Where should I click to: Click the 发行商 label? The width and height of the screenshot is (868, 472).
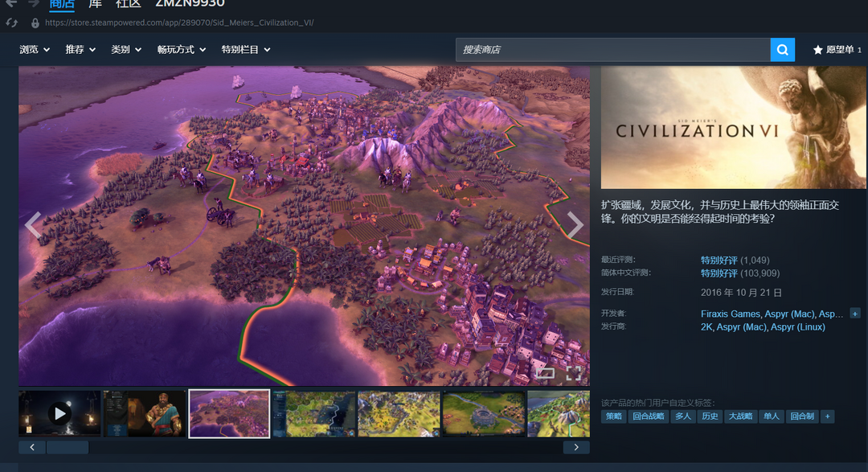pyautogui.click(x=614, y=326)
